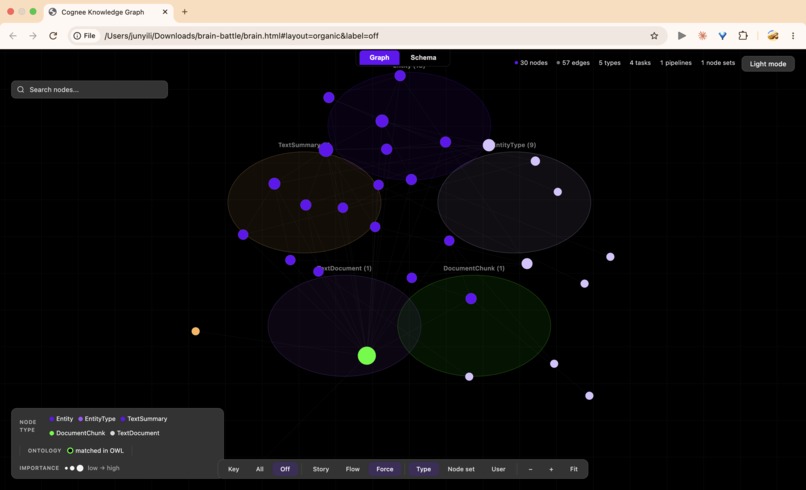The image size is (806, 490).
Task: Turn labels Off in bottom toolbar
Action: coord(285,469)
